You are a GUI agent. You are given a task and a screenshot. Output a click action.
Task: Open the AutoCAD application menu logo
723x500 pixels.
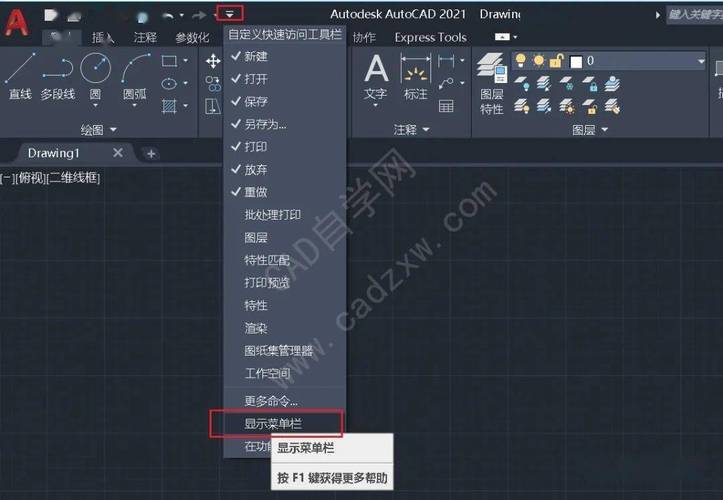click(x=17, y=22)
